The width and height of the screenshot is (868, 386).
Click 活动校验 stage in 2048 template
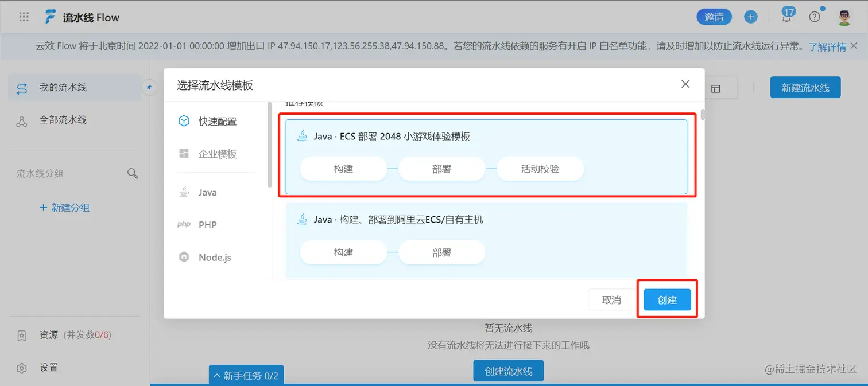(x=540, y=169)
